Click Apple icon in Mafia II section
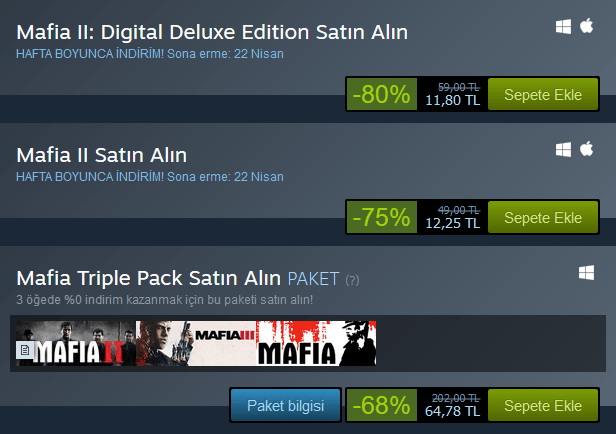Screen dimensions: 616x434 point(587,149)
